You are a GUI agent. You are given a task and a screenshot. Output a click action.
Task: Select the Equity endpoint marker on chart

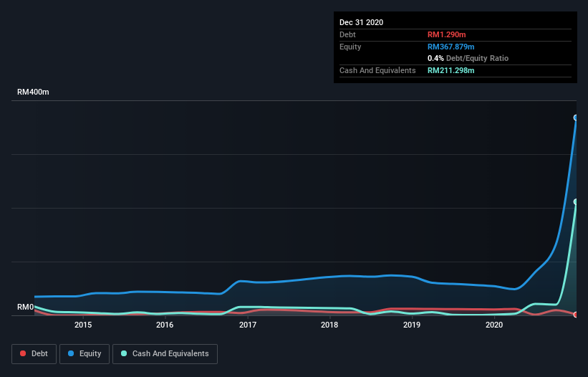coord(576,118)
